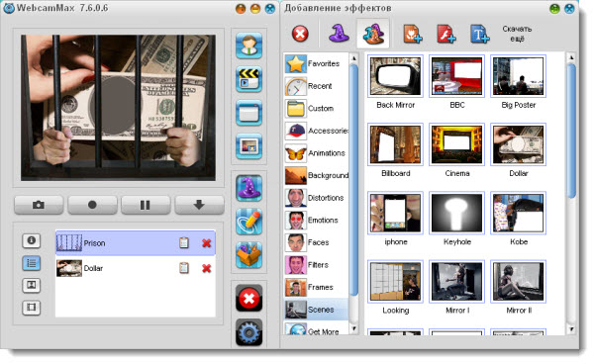
Task: Open the Frames category
Action: 316,287
